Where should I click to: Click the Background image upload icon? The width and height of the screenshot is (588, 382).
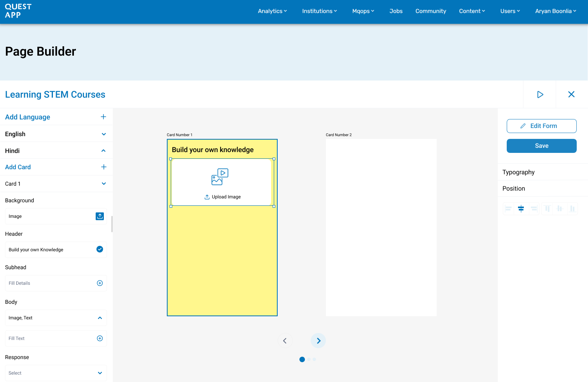click(x=100, y=216)
